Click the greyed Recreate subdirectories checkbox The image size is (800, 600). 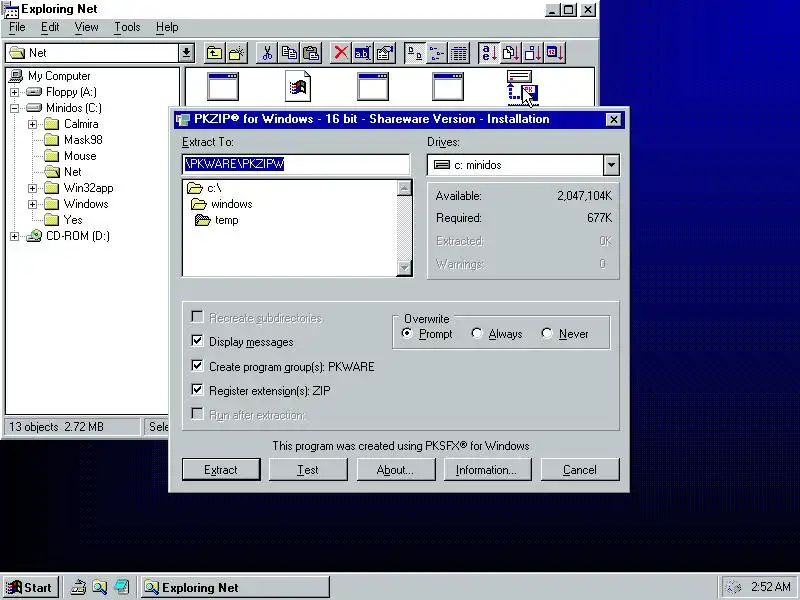[197, 317]
